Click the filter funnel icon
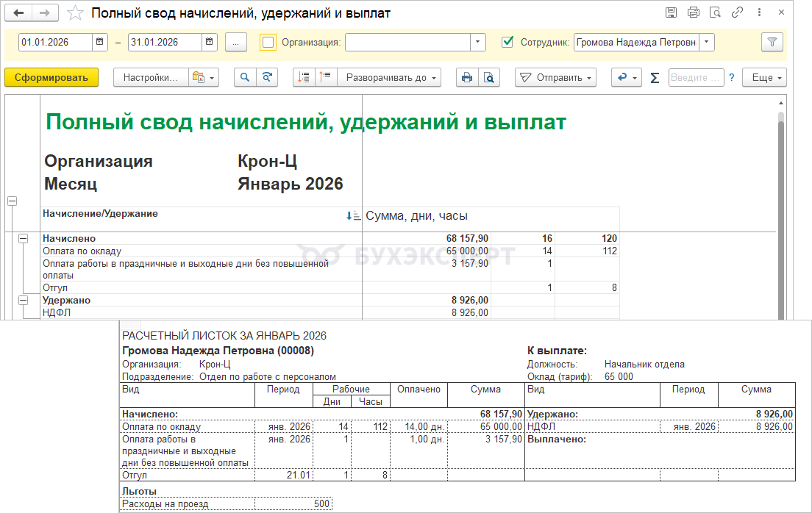The height and width of the screenshot is (513, 812). [x=772, y=43]
